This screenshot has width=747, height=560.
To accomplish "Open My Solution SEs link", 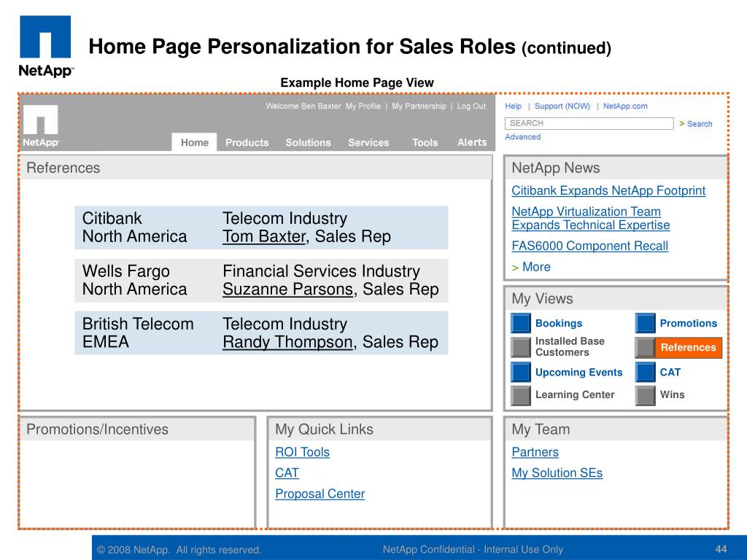I will click(557, 472).
